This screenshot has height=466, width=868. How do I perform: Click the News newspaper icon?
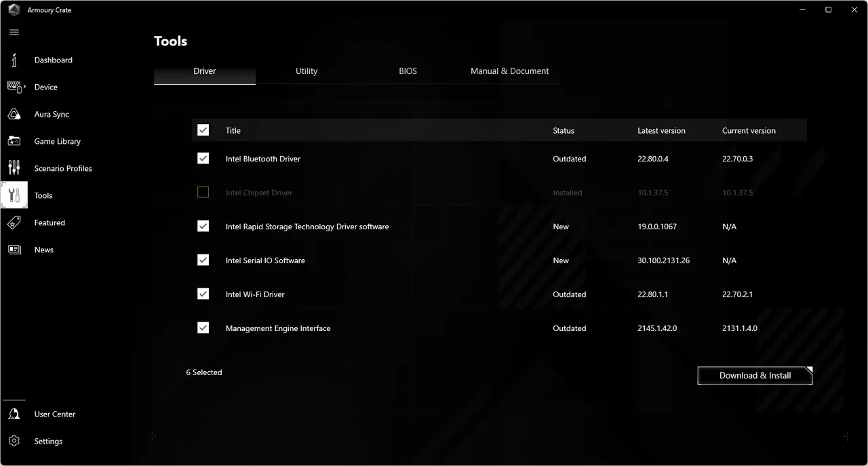14,250
